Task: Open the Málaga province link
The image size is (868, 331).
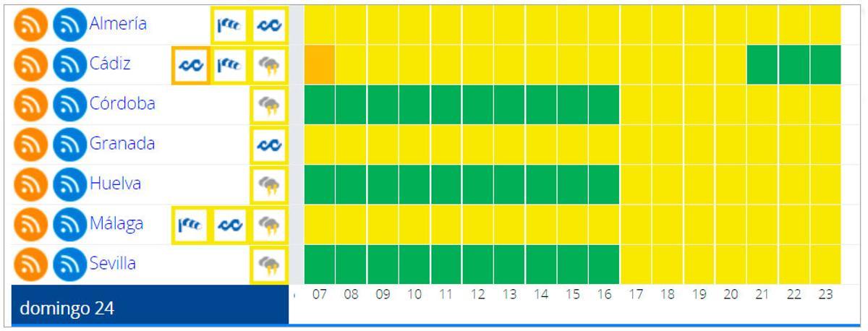Action: 116,223
